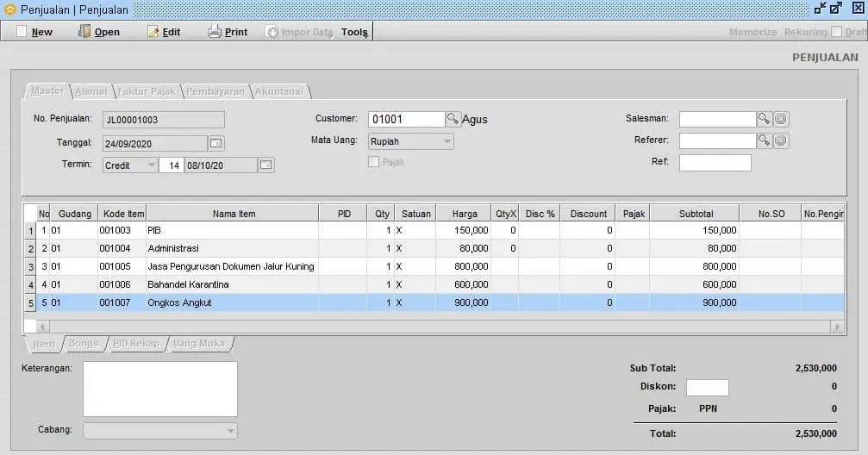Screen dimensions: 868x455
Task: Switch to the Alamat tab
Action: click(91, 91)
